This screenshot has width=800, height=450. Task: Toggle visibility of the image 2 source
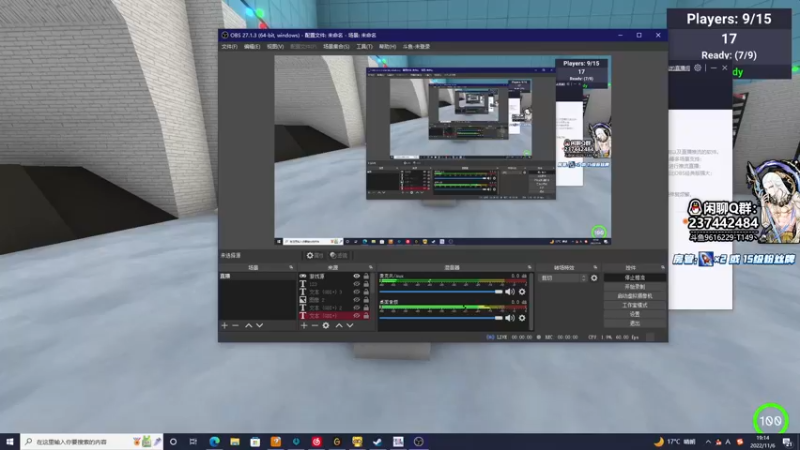(x=357, y=300)
